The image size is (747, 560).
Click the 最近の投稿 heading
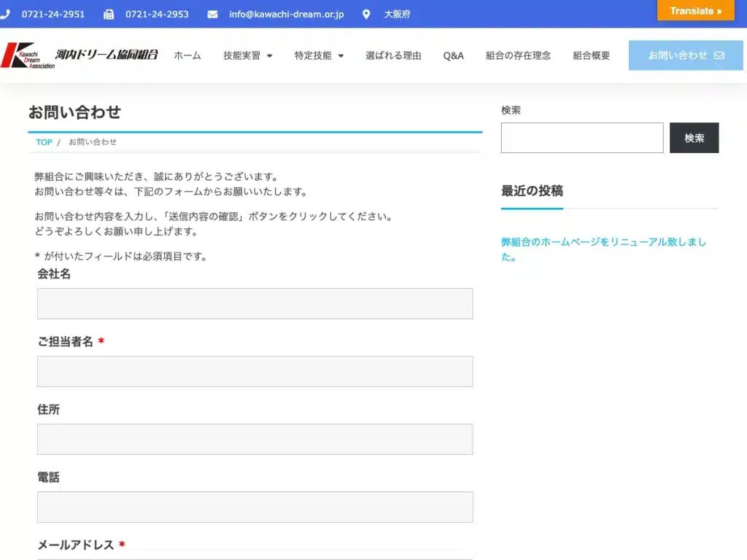pyautogui.click(x=532, y=190)
